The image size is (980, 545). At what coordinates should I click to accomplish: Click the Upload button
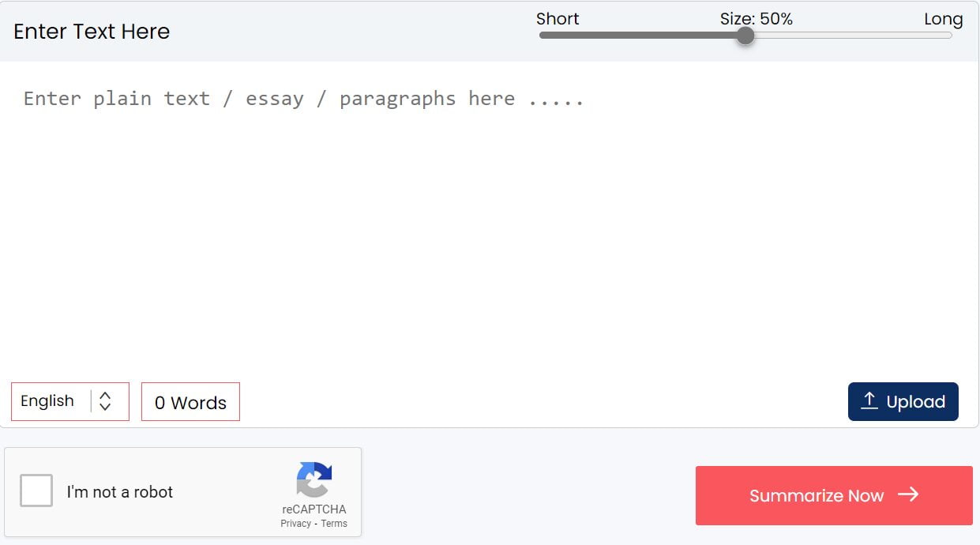point(903,401)
